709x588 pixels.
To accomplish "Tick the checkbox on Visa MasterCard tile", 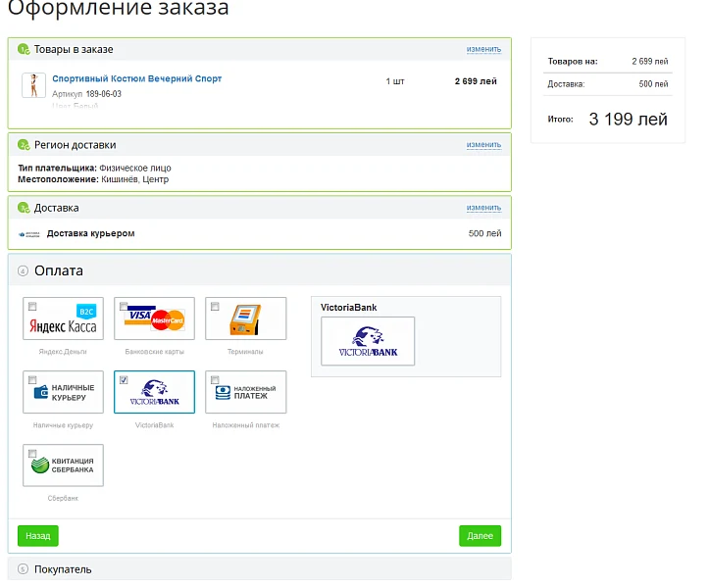I will (124, 306).
